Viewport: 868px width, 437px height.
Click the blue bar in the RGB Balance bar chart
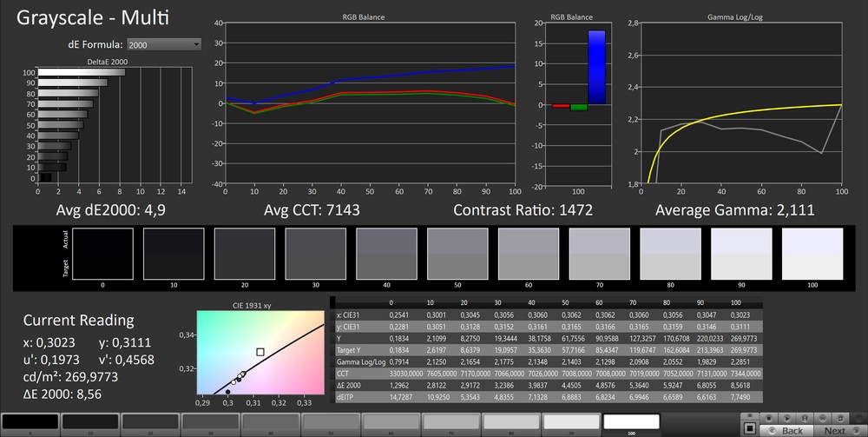596,68
